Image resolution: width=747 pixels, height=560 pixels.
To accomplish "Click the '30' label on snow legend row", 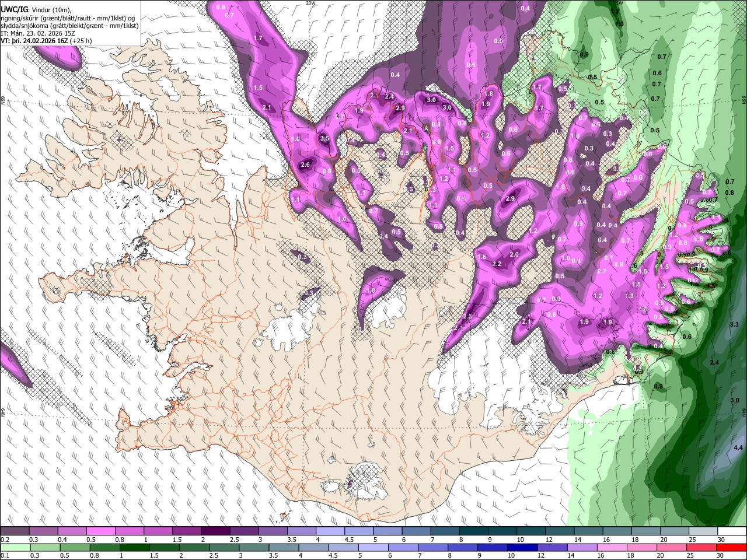I will click(x=721, y=540).
